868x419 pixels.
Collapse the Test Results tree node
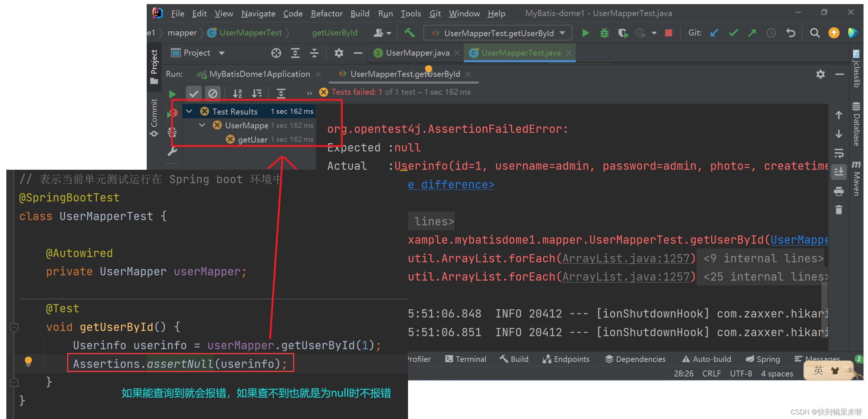coord(189,111)
